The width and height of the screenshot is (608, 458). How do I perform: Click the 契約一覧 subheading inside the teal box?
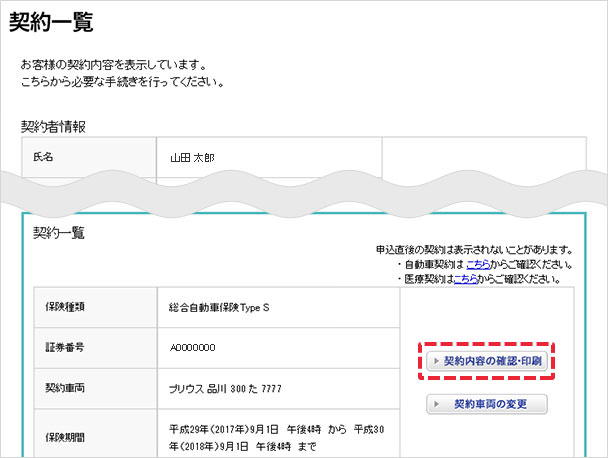(x=59, y=232)
